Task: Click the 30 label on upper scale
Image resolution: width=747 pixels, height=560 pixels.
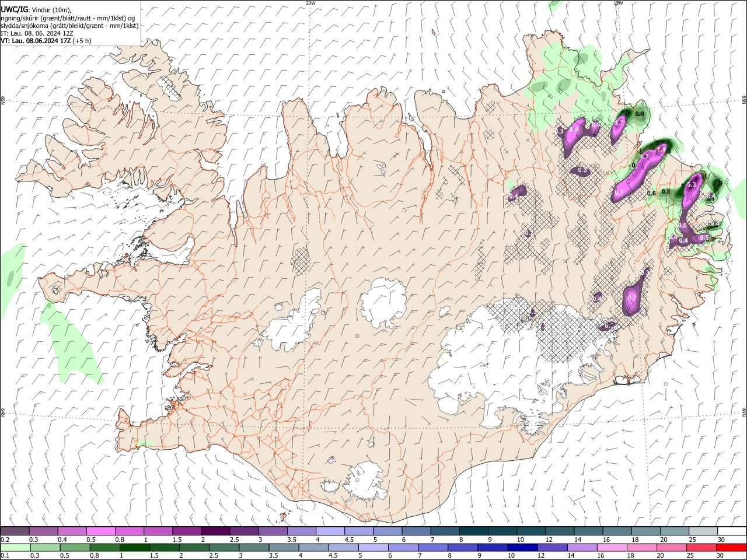Action: pyautogui.click(x=721, y=540)
